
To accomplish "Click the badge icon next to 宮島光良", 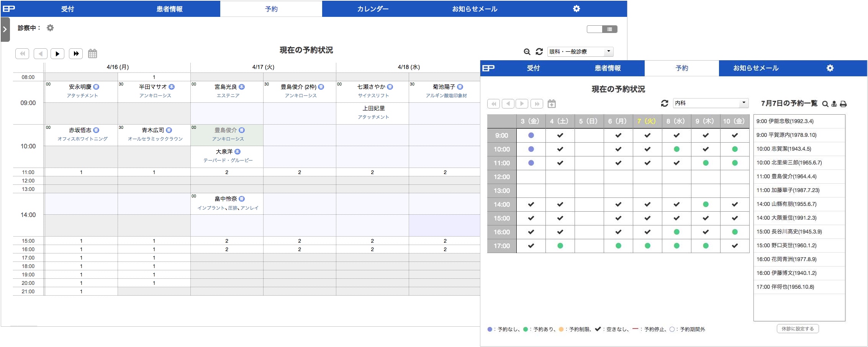I will click(x=242, y=87).
